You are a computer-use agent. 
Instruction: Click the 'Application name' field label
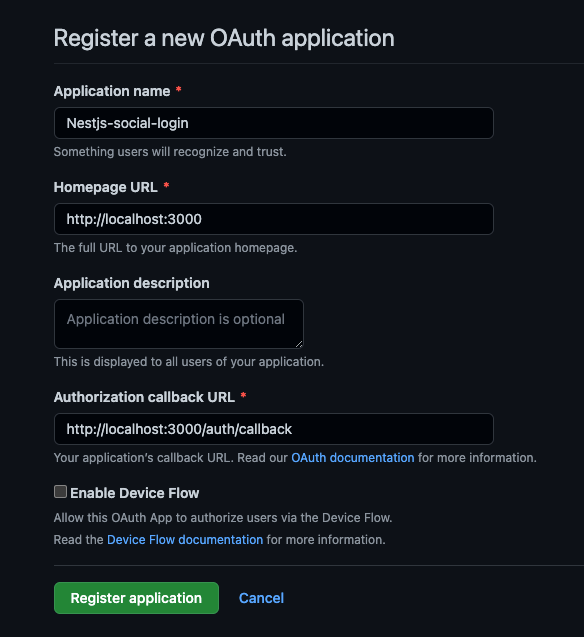pyautogui.click(x=112, y=91)
